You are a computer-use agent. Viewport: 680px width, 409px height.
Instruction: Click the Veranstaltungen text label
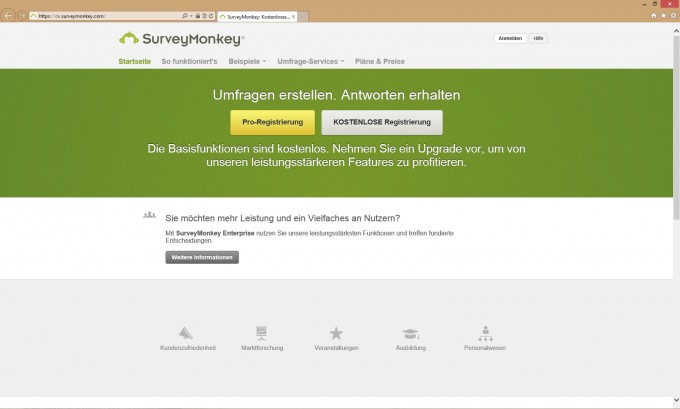point(336,348)
